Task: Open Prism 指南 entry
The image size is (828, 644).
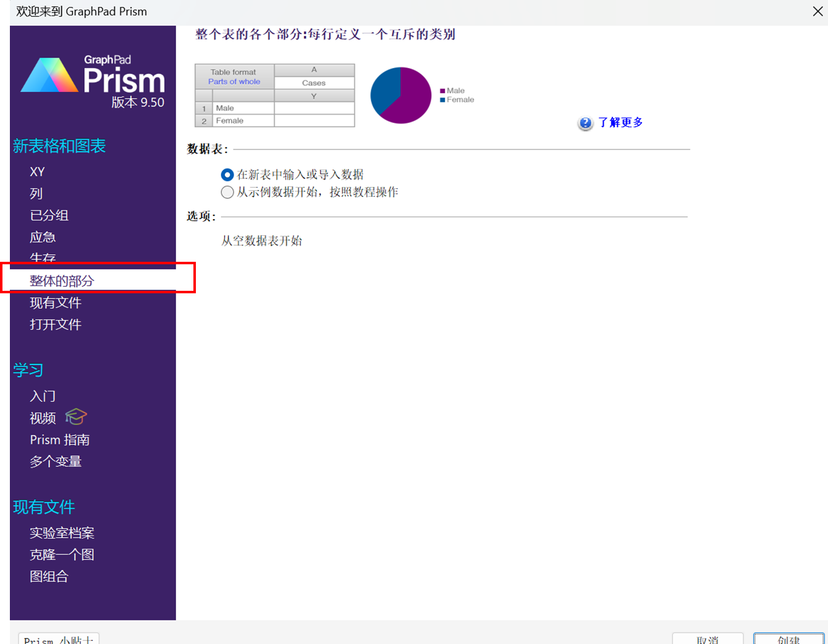Action: tap(60, 440)
